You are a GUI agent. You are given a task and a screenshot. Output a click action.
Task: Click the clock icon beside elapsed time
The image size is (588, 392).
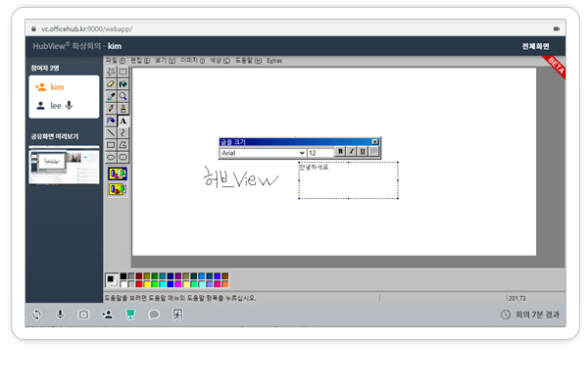506,315
